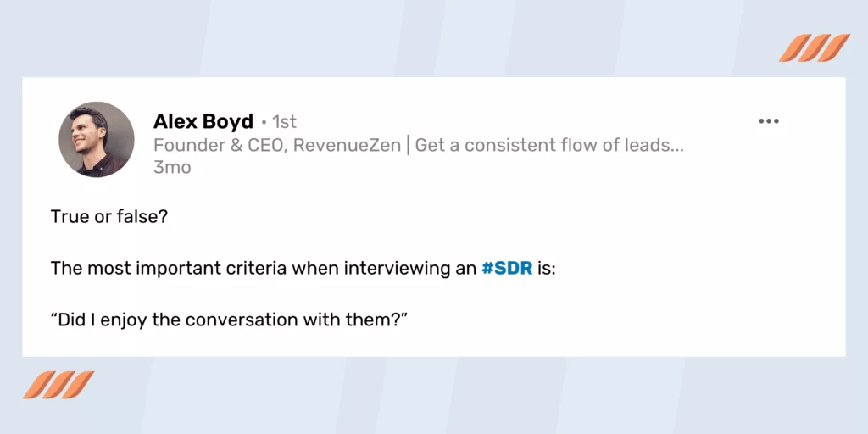This screenshot has height=434, width=868.
Task: Open Alex Boyd's profile photo
Action: (97, 140)
